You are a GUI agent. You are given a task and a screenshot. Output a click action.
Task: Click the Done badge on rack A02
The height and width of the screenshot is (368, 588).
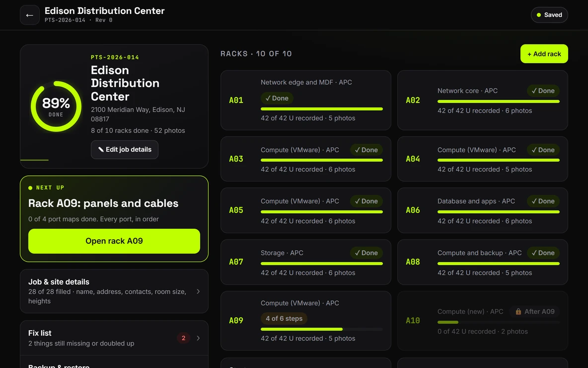(x=543, y=91)
